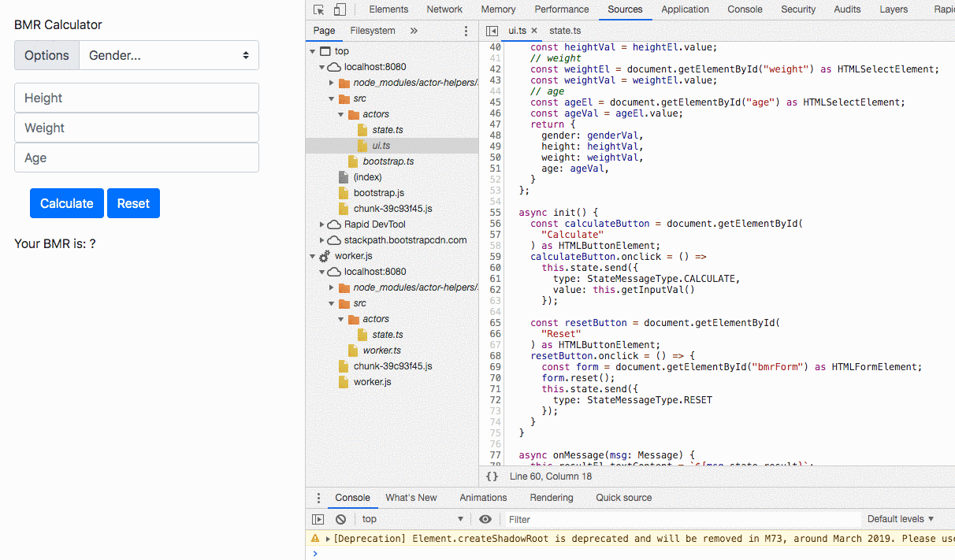Click the blue Calculate button
The height and width of the screenshot is (560, 955).
tap(67, 203)
